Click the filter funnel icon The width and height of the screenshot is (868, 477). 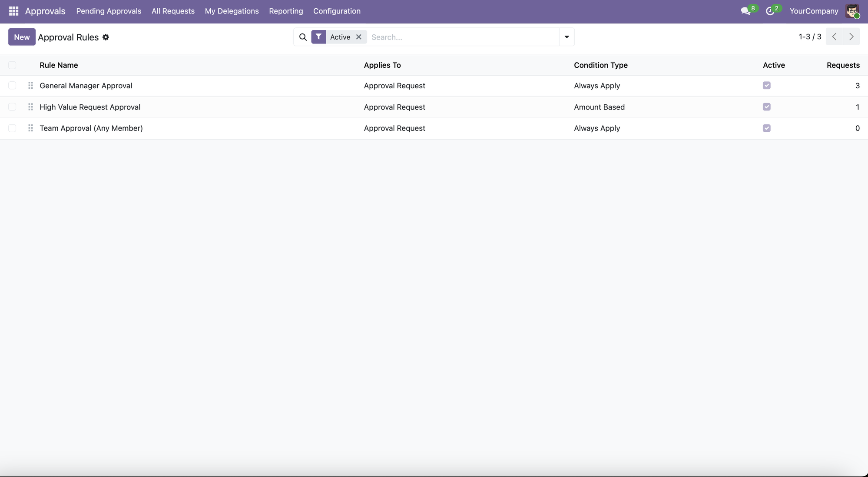(x=318, y=37)
